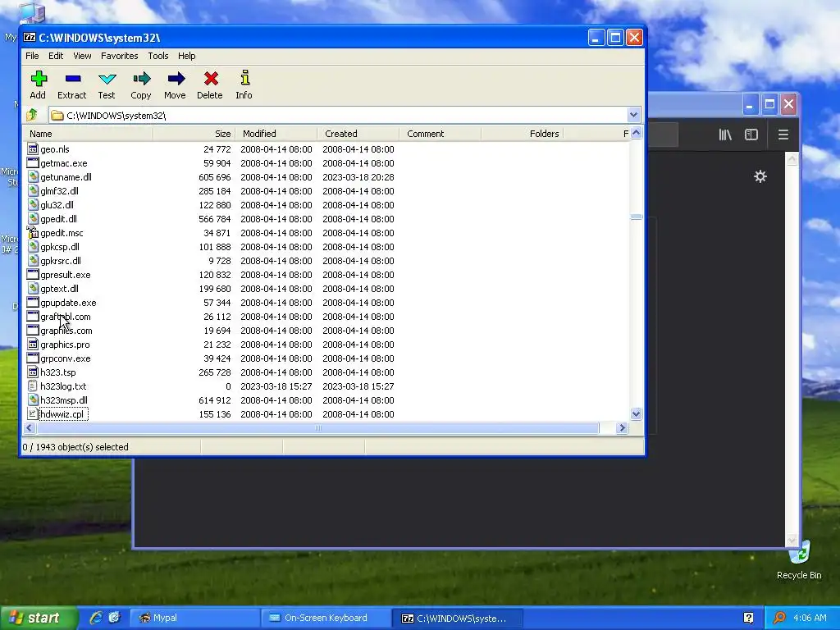Click the Move toolbar icon

(x=176, y=80)
